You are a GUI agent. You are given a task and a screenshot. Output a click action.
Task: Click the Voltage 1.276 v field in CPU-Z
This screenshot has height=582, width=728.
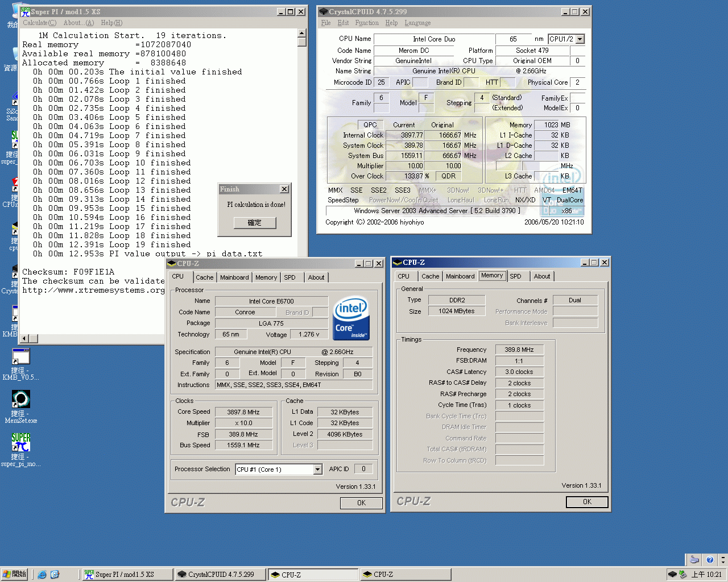[309, 334]
